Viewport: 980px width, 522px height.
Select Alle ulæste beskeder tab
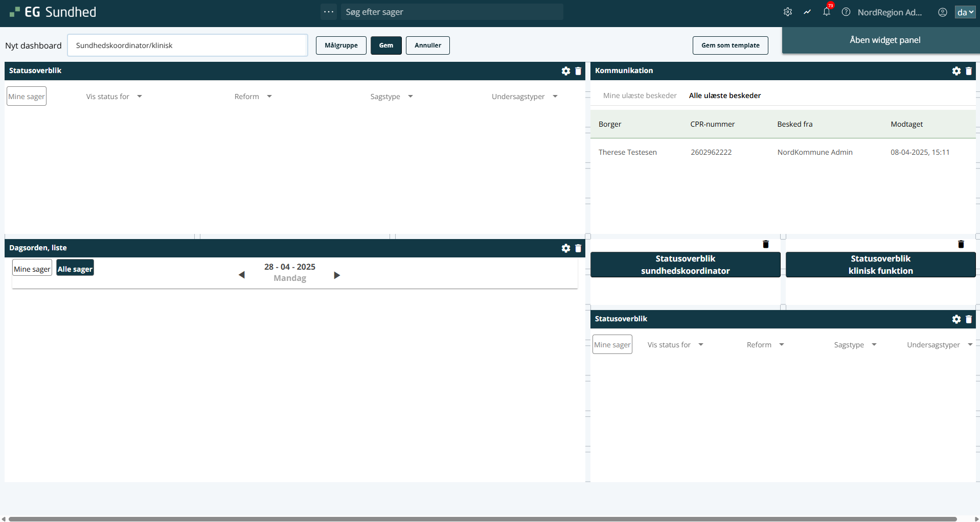pos(724,96)
